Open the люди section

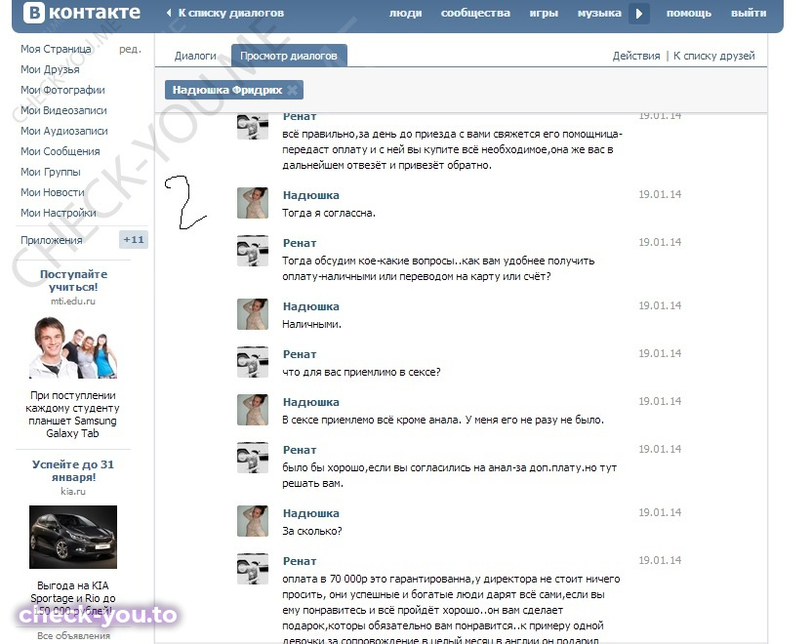coord(405,13)
